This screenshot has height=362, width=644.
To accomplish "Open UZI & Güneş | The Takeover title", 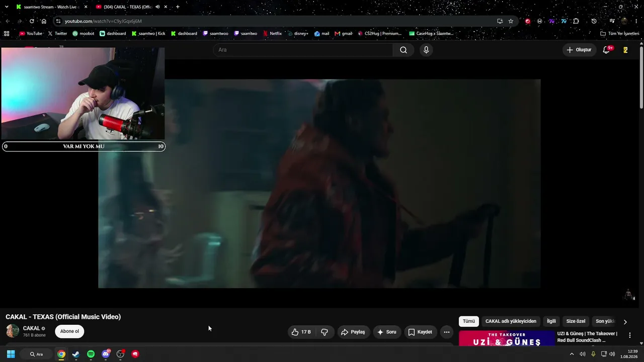I will [587, 337].
